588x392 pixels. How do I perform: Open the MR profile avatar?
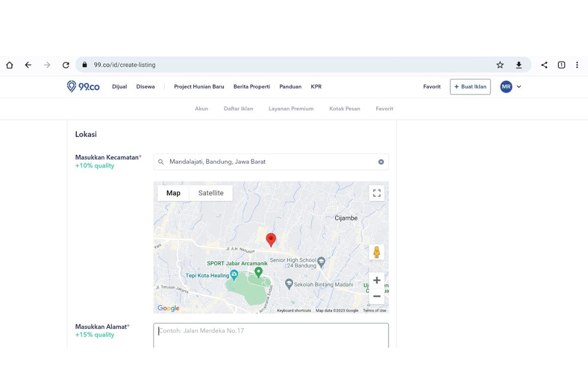tap(506, 87)
